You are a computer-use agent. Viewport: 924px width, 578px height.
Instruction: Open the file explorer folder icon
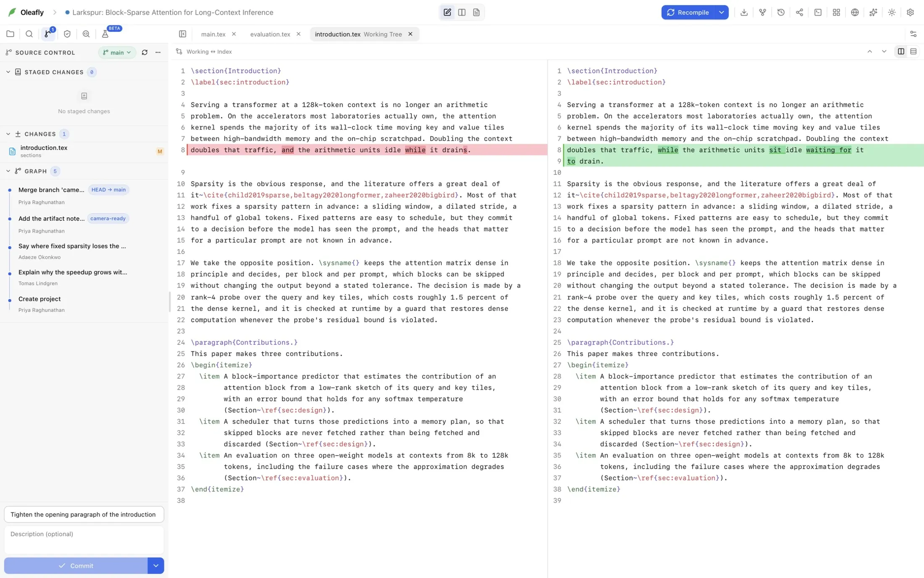coord(10,34)
